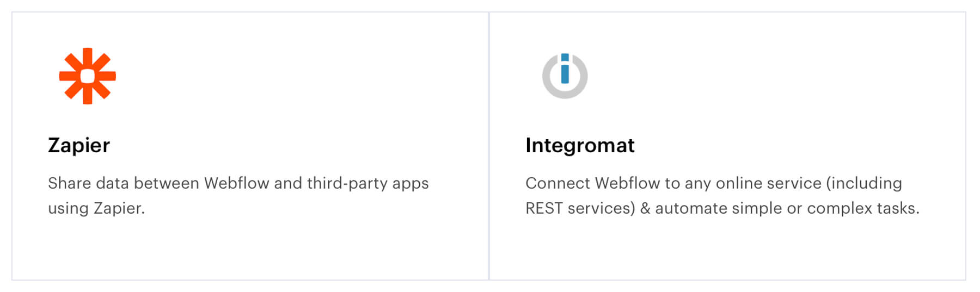
Task: Click the word 'Webflow' in Zapier description
Action: click(236, 183)
